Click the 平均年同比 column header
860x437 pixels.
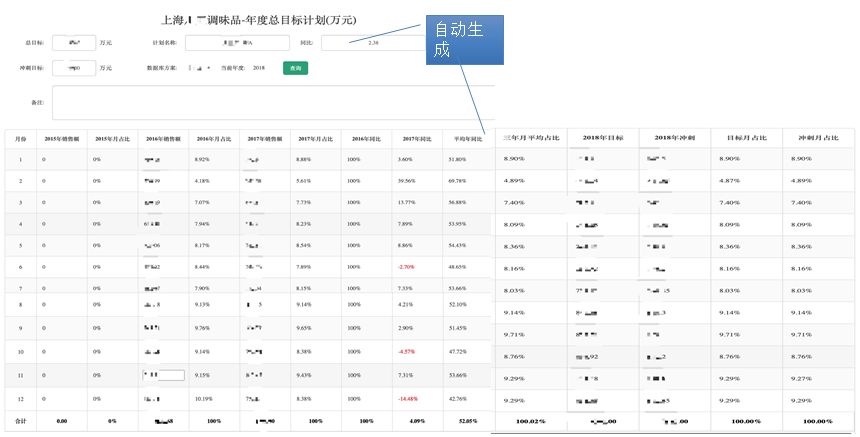[468, 139]
